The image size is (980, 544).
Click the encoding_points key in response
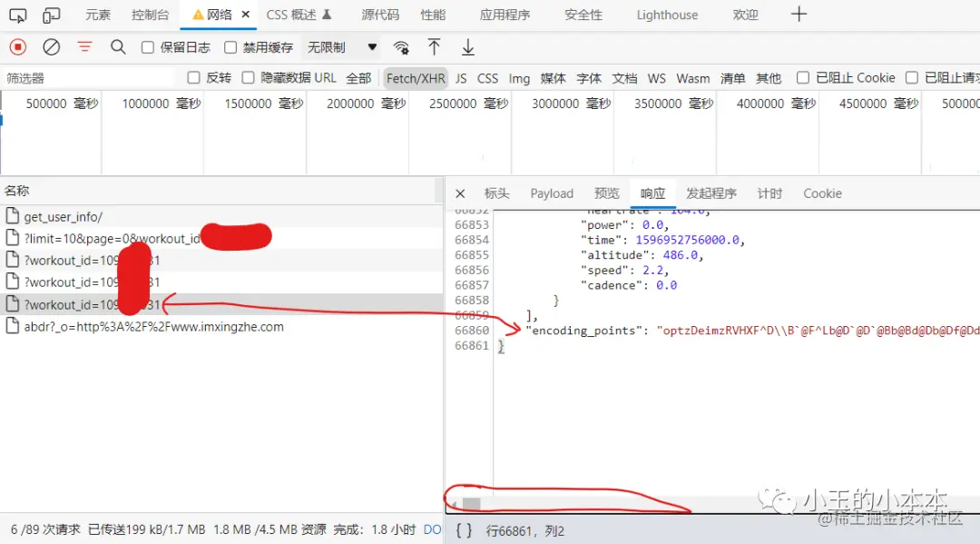[x=584, y=331]
